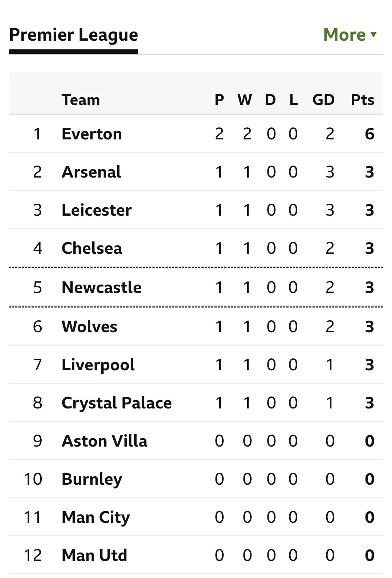
Task: Expand the More dropdown
Action: pos(349,35)
